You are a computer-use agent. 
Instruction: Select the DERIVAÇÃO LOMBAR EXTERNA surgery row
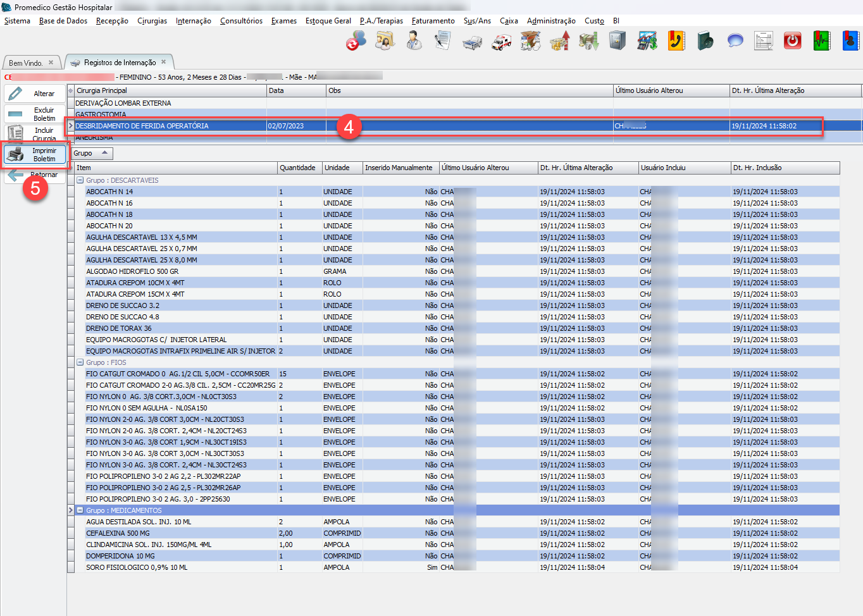pos(123,103)
